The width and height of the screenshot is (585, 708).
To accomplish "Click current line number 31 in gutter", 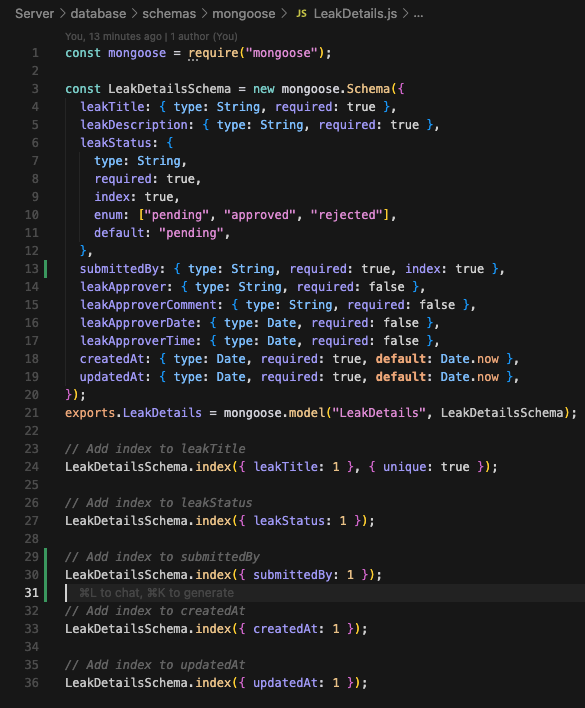I will coord(32,592).
